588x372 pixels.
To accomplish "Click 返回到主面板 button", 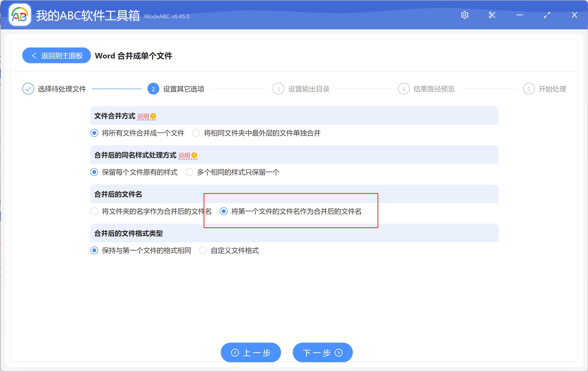I will [56, 55].
